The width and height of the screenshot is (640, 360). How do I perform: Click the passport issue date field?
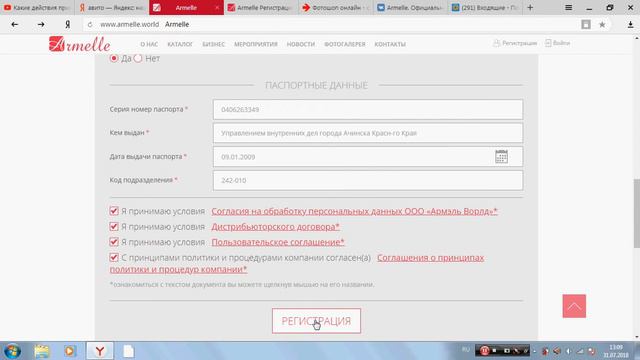coord(368,157)
